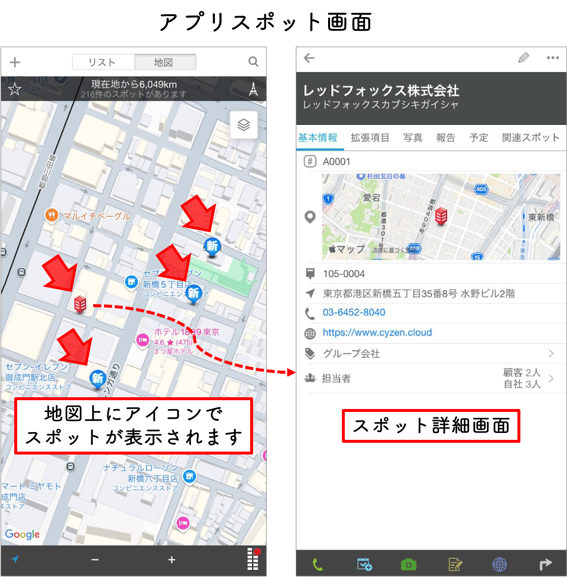This screenshot has height=577, width=567.
Task: Tap the green camera icon
Action: click(408, 564)
